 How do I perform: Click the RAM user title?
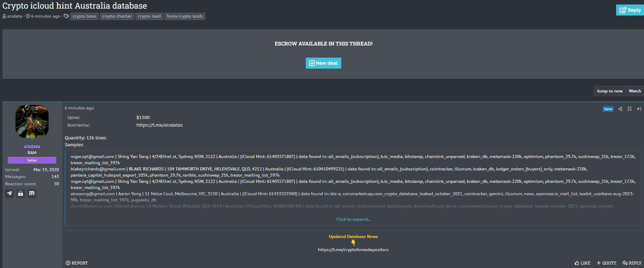pyautogui.click(x=32, y=153)
